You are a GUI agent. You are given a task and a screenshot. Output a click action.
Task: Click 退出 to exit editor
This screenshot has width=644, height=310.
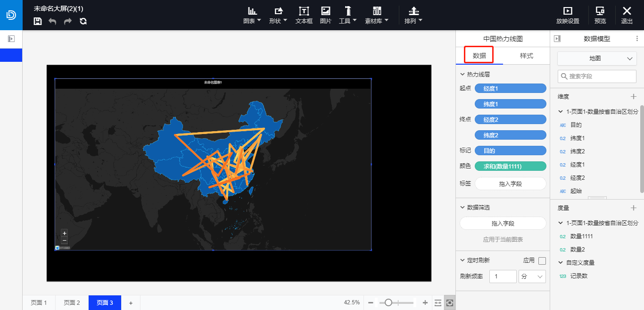(627, 15)
